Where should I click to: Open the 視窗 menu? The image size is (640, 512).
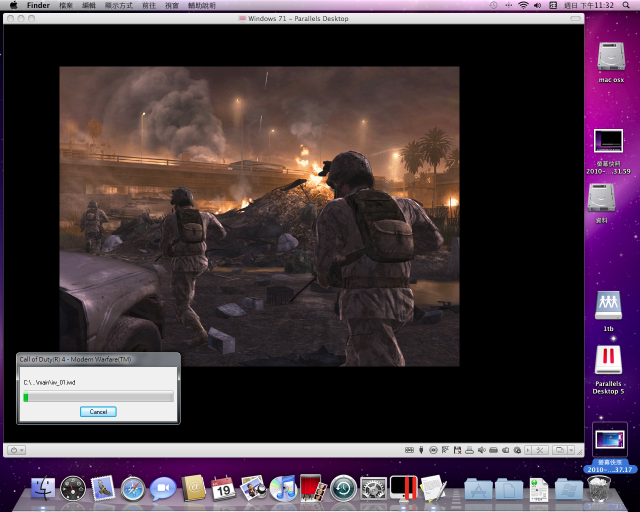pyautogui.click(x=172, y=5)
